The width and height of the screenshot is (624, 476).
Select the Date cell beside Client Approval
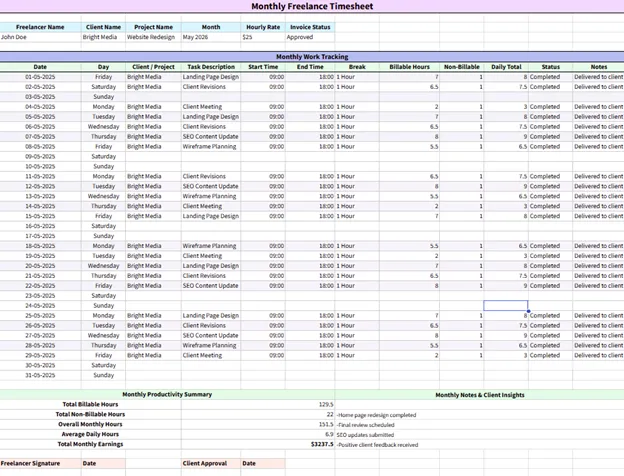click(x=263, y=463)
